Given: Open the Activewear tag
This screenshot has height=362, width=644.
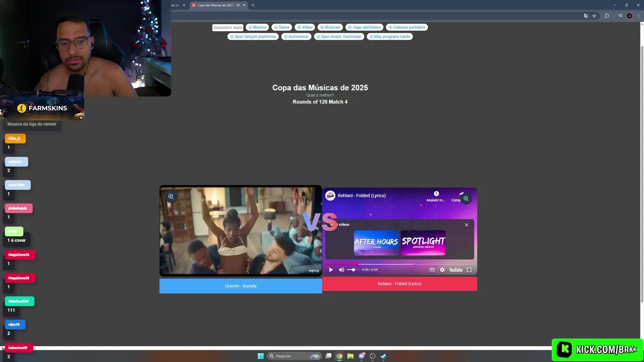Looking at the screenshot, I should (x=296, y=37).
